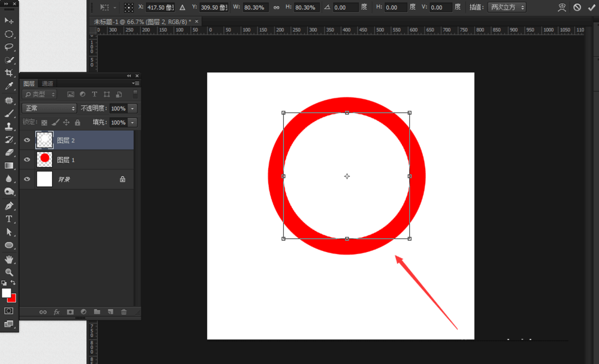599x364 pixels.
Task: Click the foreground white color swatch
Action: (x=7, y=293)
